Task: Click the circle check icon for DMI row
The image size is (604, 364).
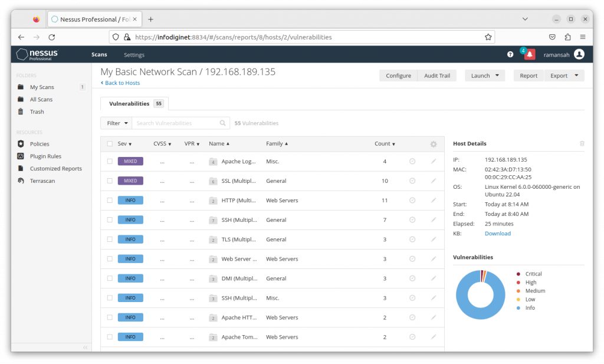Action: point(412,278)
